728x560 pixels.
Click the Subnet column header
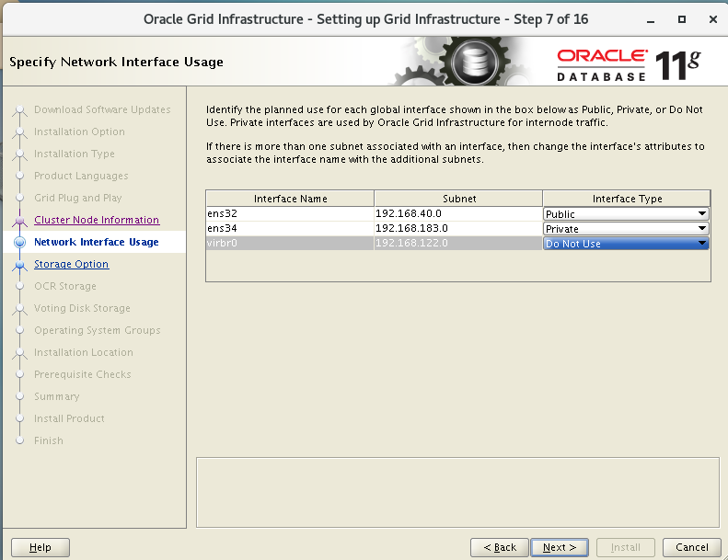click(x=458, y=199)
